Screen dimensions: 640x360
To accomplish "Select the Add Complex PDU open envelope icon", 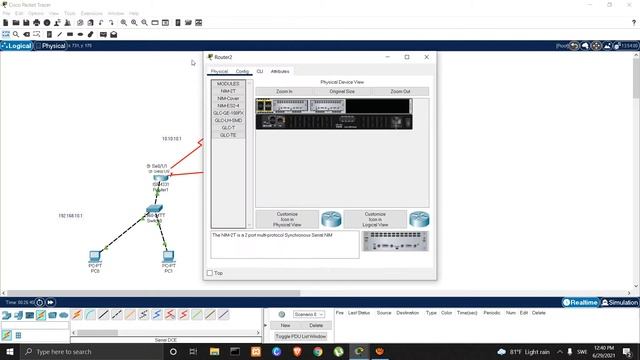I will [x=113, y=35].
